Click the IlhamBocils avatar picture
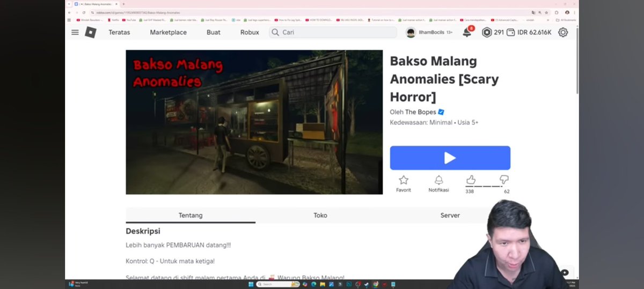The image size is (644, 289). 411,33
